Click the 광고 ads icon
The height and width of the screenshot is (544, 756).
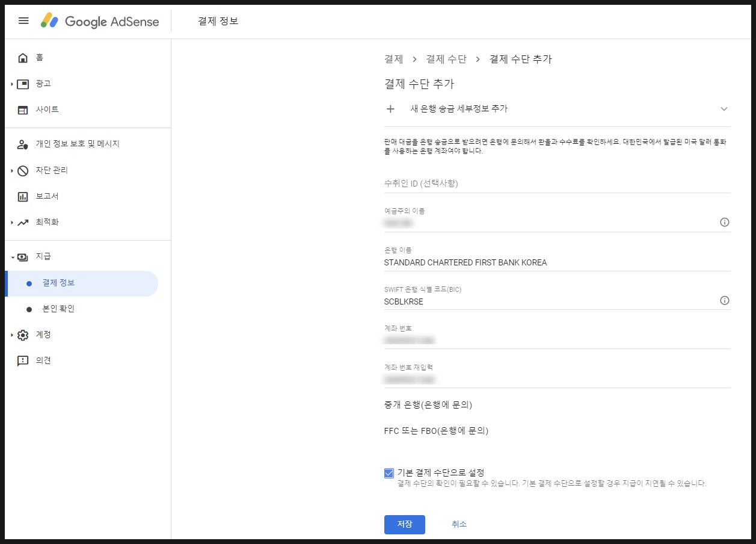point(23,84)
